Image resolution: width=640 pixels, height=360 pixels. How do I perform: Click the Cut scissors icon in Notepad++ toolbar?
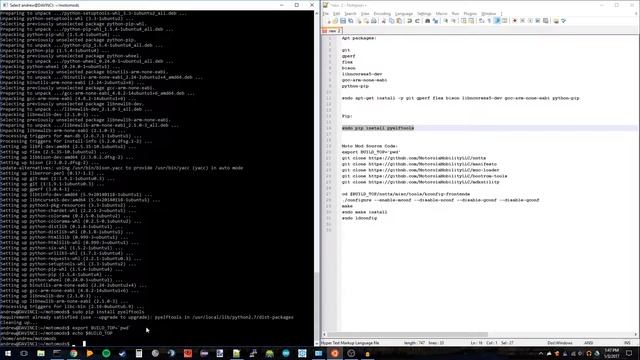(384, 21)
